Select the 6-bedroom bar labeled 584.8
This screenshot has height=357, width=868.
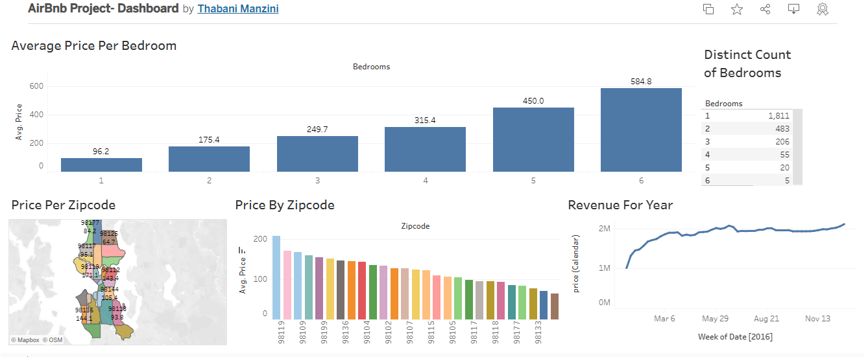641,130
